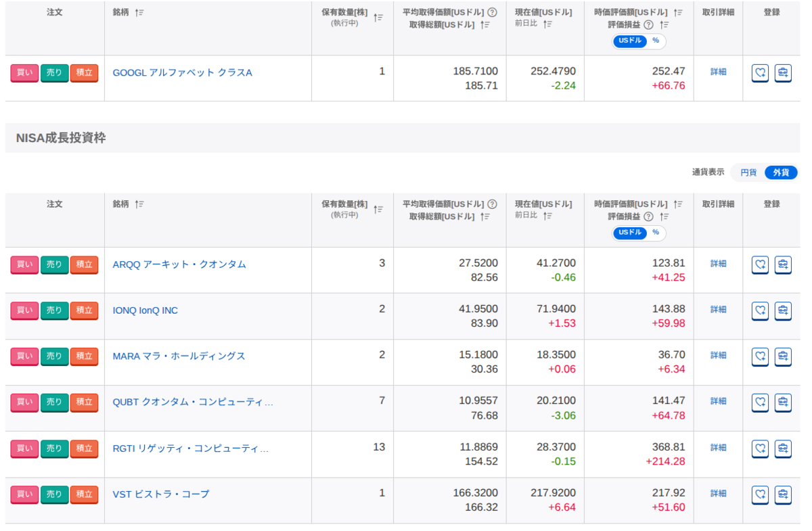Switch currency display to 円貨
This screenshot has width=812, height=531.
coord(748,172)
